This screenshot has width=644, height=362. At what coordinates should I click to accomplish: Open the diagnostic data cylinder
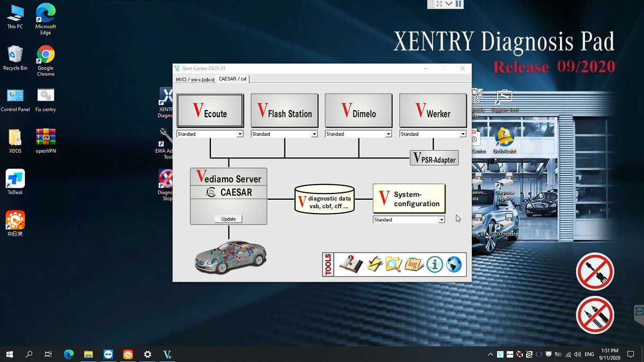tap(325, 199)
